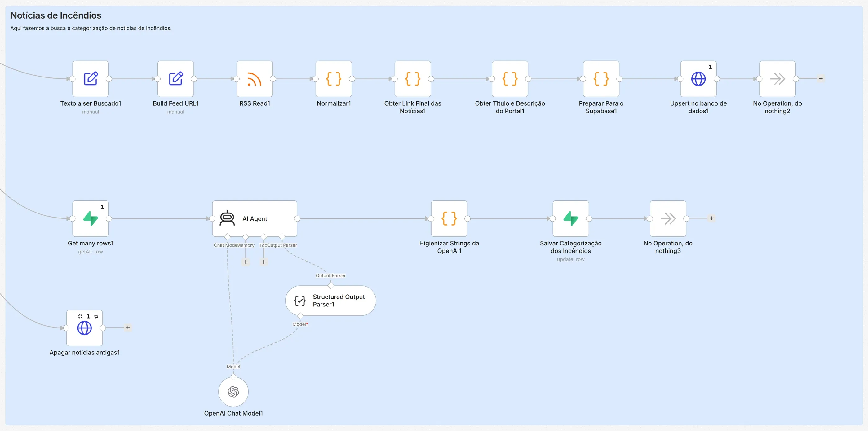The width and height of the screenshot is (868, 431).
Task: Click the No Operation, do nothing3 node
Action: pyautogui.click(x=668, y=218)
